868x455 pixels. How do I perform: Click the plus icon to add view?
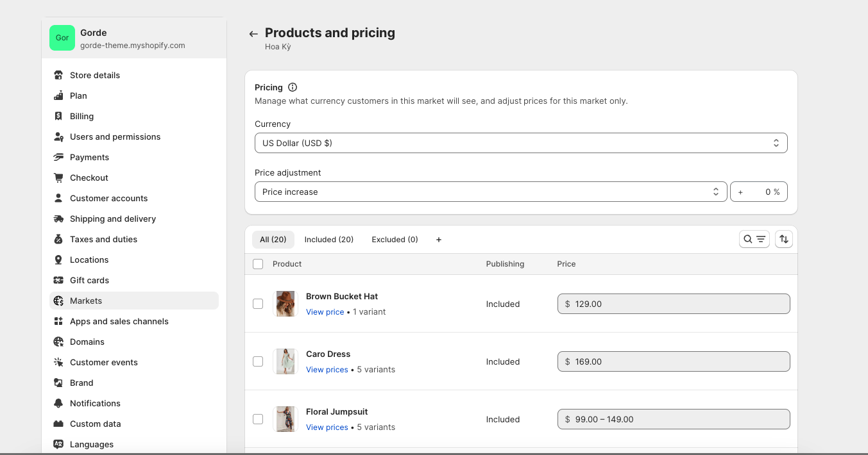[x=439, y=240]
